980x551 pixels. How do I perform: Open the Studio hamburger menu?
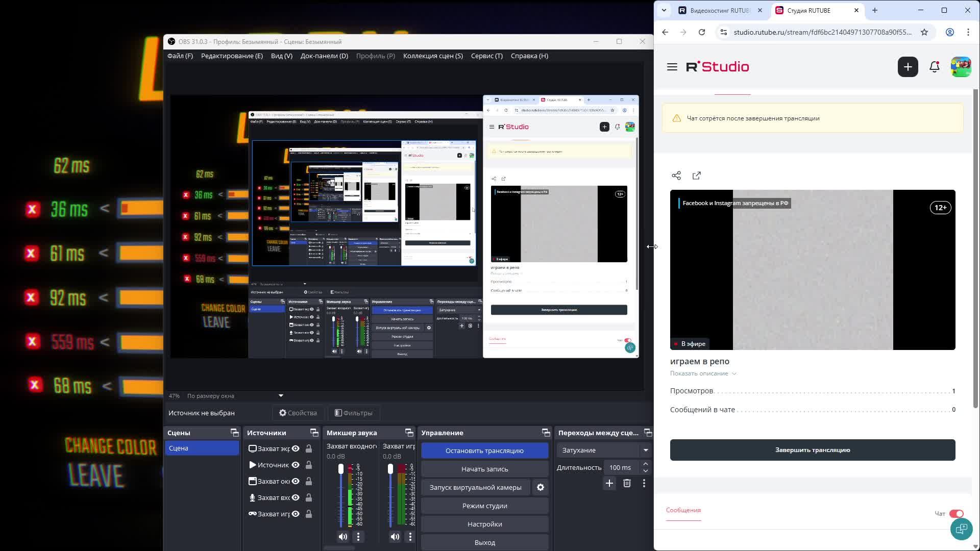coord(672,67)
